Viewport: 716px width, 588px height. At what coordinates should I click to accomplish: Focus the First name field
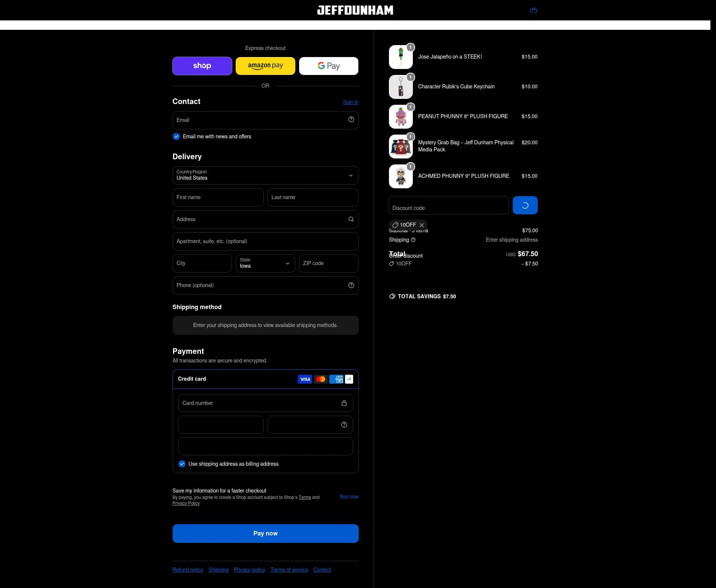(x=218, y=198)
